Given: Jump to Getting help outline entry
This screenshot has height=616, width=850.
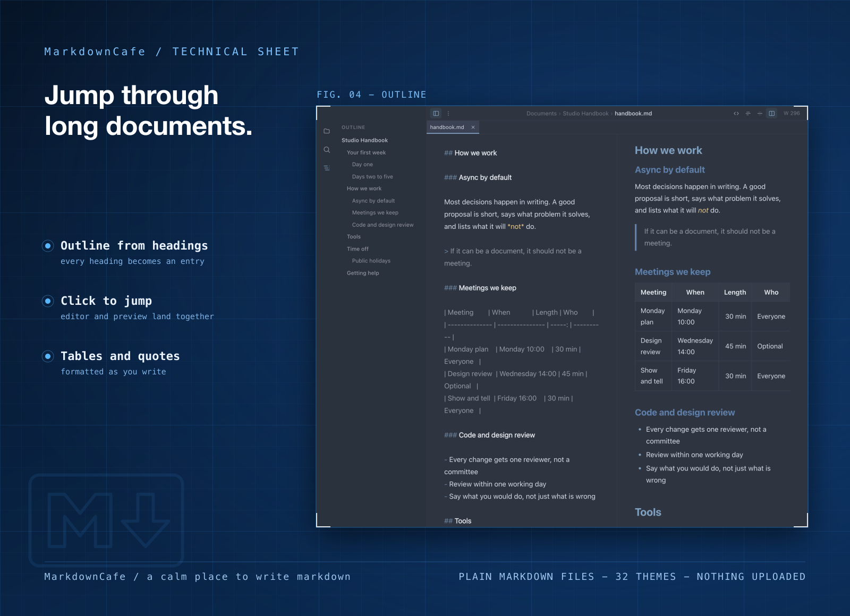Looking at the screenshot, I should pos(363,273).
